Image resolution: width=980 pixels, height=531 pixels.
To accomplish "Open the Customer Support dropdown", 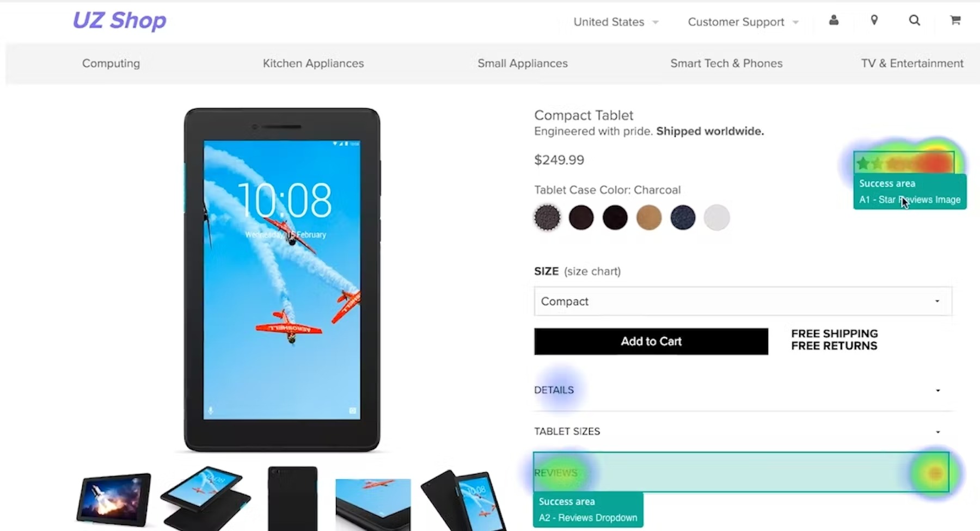I will 743,22.
